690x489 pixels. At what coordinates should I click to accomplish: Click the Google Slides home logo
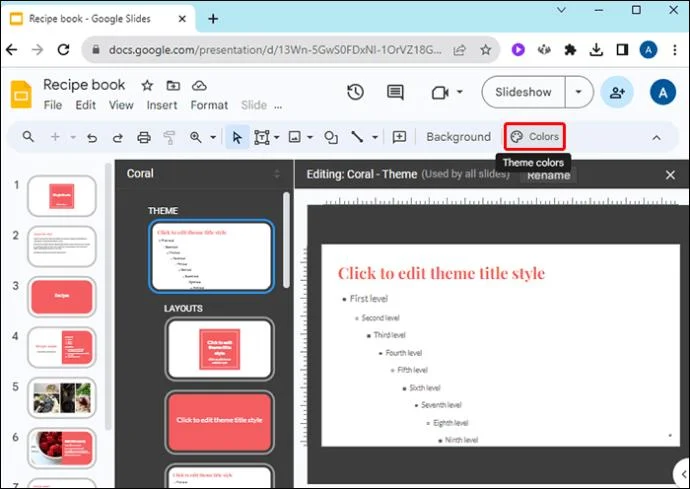21,94
